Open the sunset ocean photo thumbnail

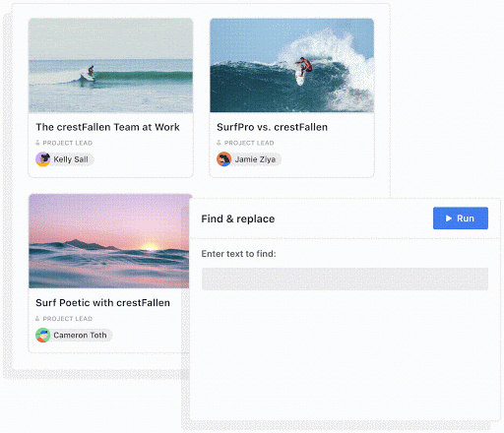coord(109,241)
